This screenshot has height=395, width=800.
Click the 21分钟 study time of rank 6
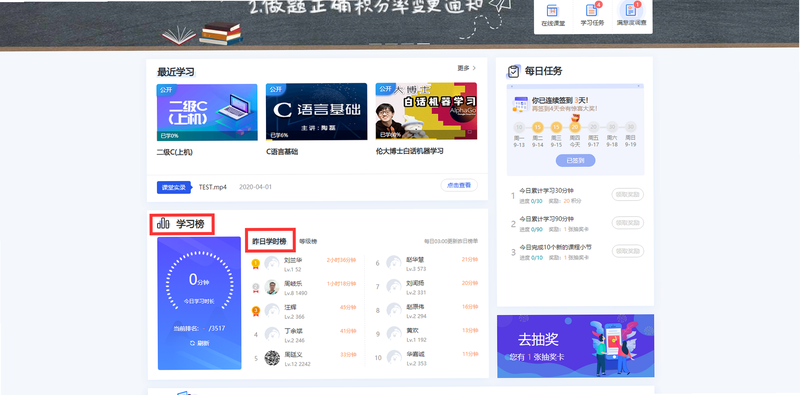click(x=470, y=260)
